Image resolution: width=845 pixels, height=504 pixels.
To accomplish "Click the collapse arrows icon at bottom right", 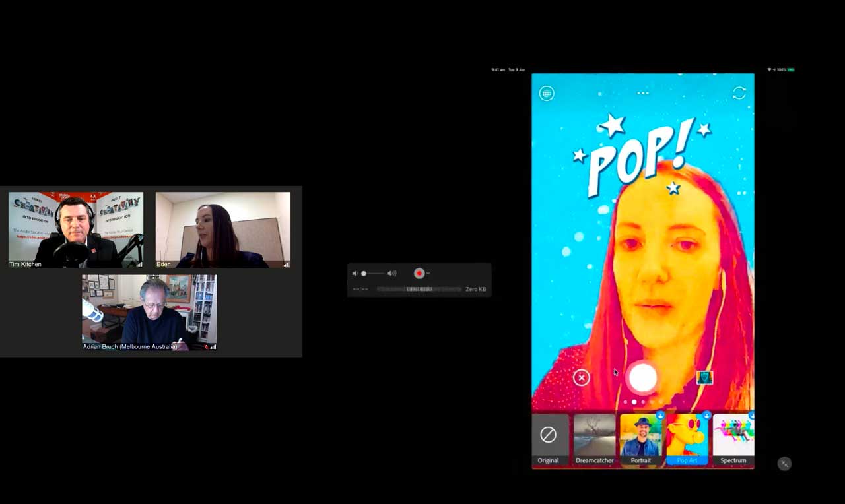I will [784, 464].
